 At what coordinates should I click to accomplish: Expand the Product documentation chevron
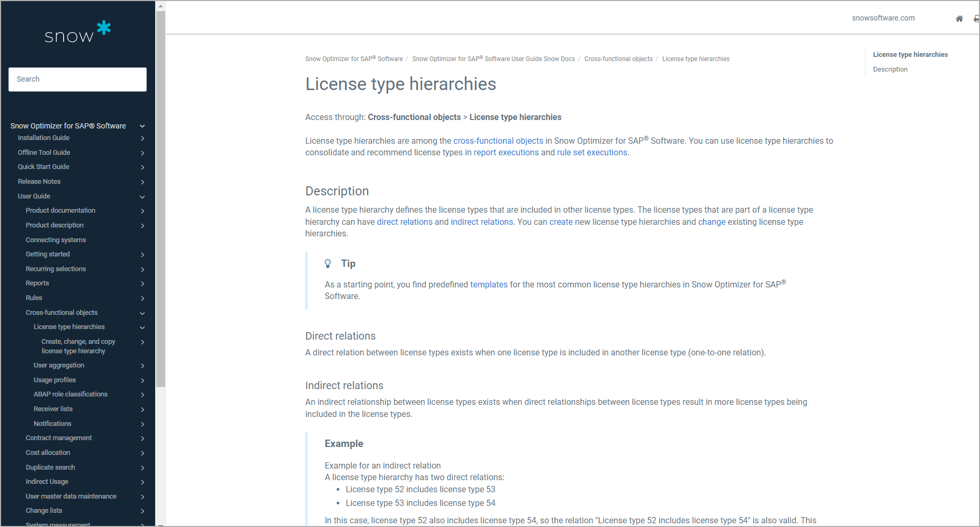(143, 211)
